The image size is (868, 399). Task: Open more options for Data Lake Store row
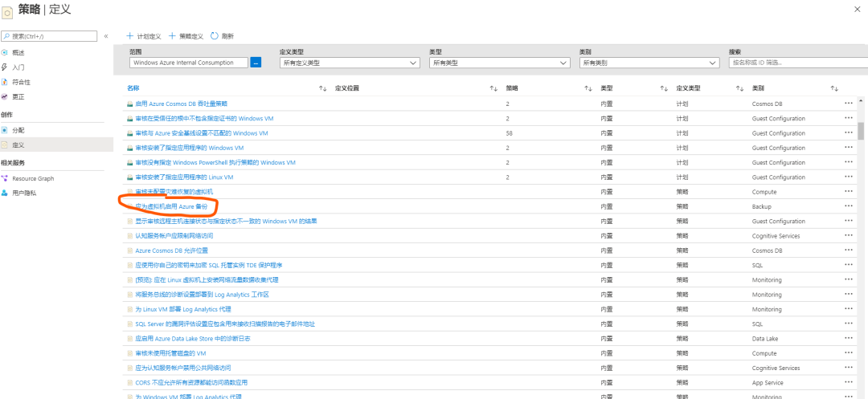(849, 338)
